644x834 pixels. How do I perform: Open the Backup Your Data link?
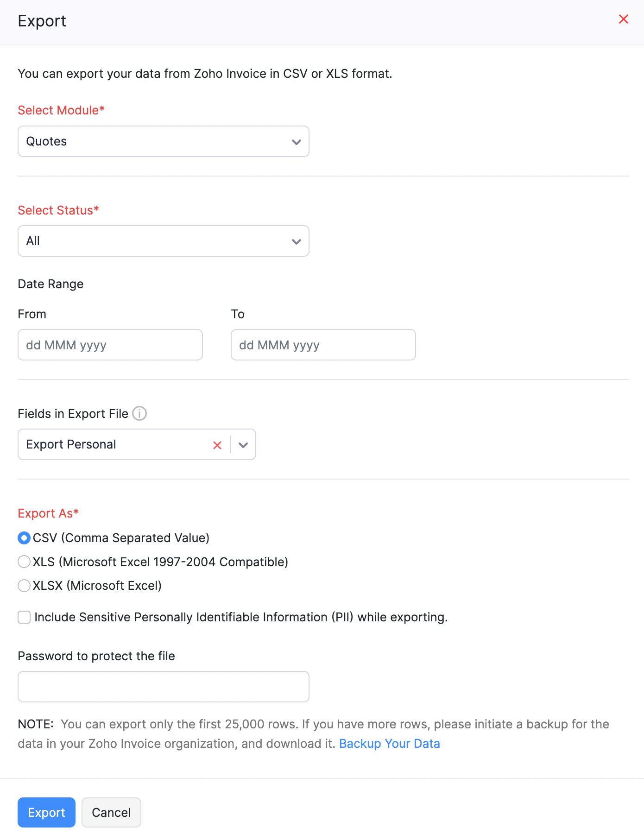point(389,744)
